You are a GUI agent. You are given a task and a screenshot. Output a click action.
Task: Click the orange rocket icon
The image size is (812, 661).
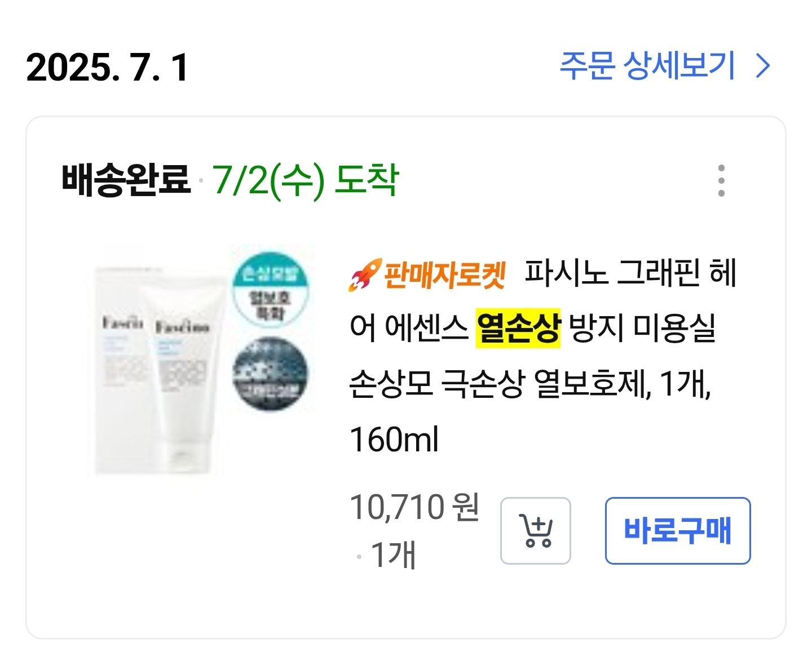tap(364, 275)
